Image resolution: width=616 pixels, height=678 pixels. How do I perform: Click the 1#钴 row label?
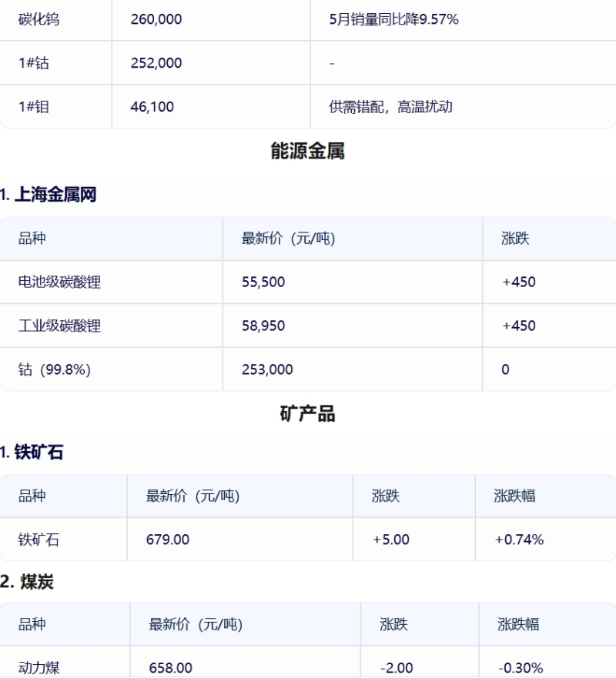(34, 63)
